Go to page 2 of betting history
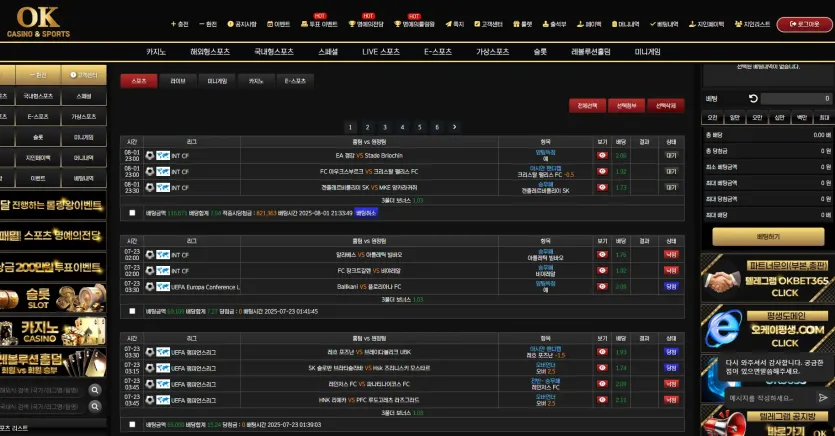This screenshot has height=436, width=835. click(x=367, y=127)
